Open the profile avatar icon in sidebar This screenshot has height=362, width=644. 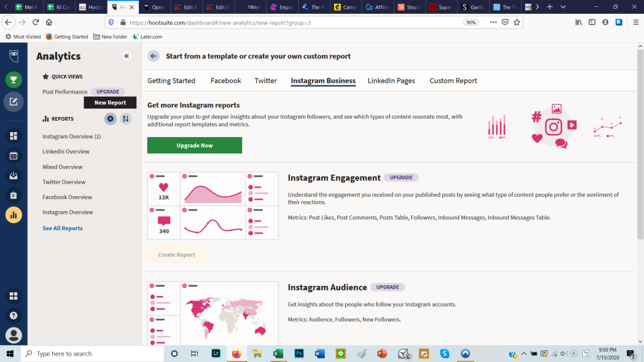(x=14, y=335)
